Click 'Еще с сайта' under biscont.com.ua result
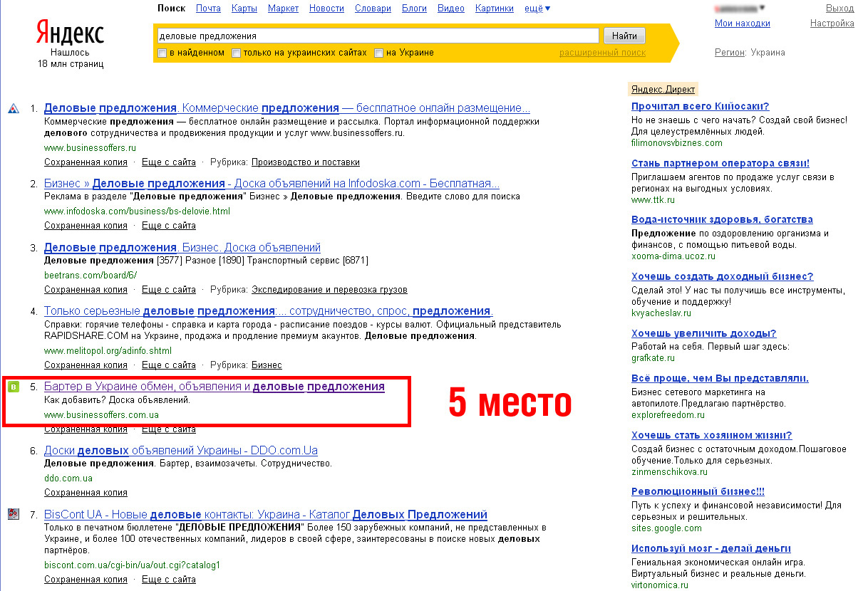This screenshot has width=868, height=591. (169, 580)
